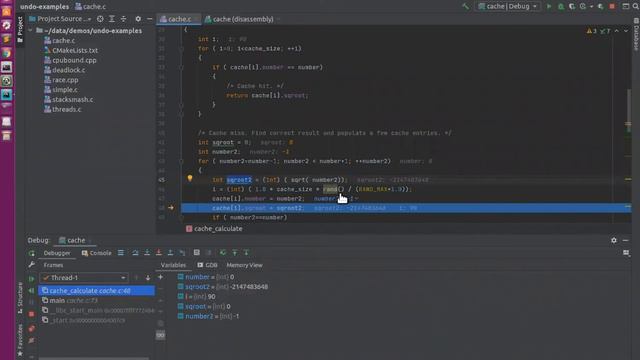Select the cache_calculate cache.c:48 frame

click(x=97, y=291)
